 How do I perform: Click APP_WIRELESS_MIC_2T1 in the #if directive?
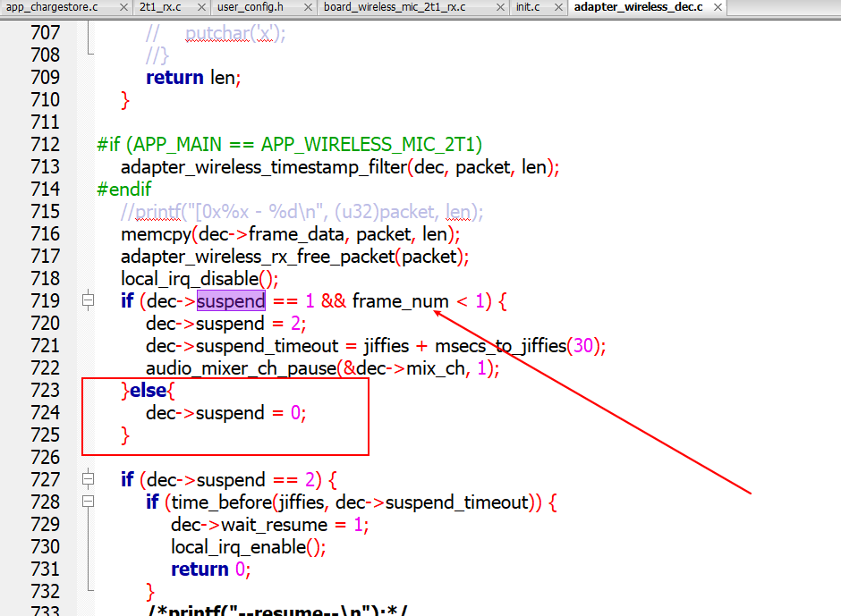[368, 145]
